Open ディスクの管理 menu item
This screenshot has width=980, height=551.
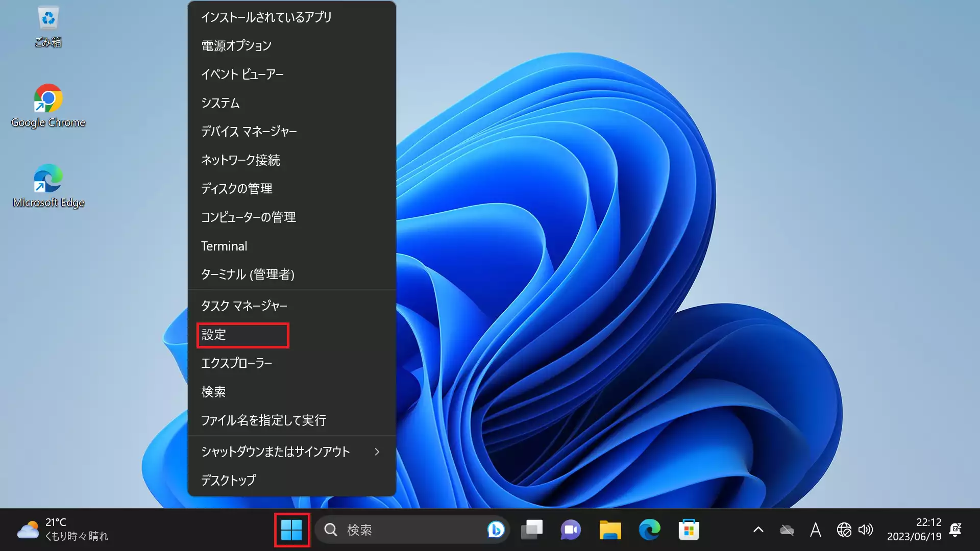(292, 189)
